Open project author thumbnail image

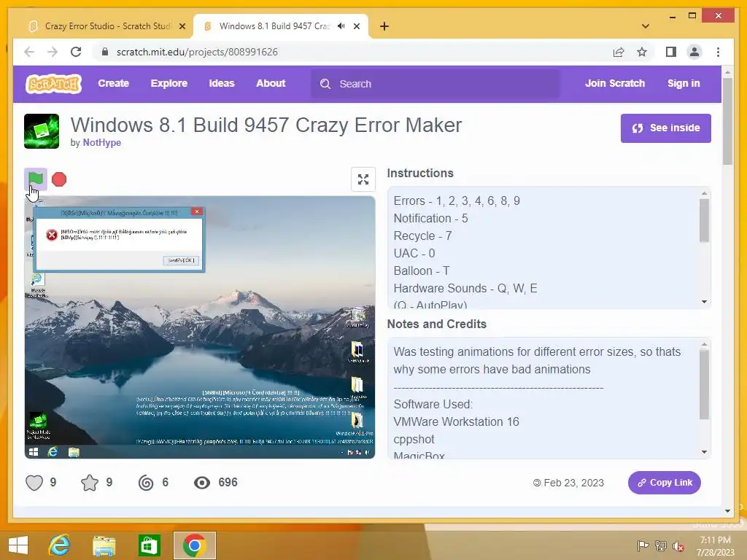(42, 131)
